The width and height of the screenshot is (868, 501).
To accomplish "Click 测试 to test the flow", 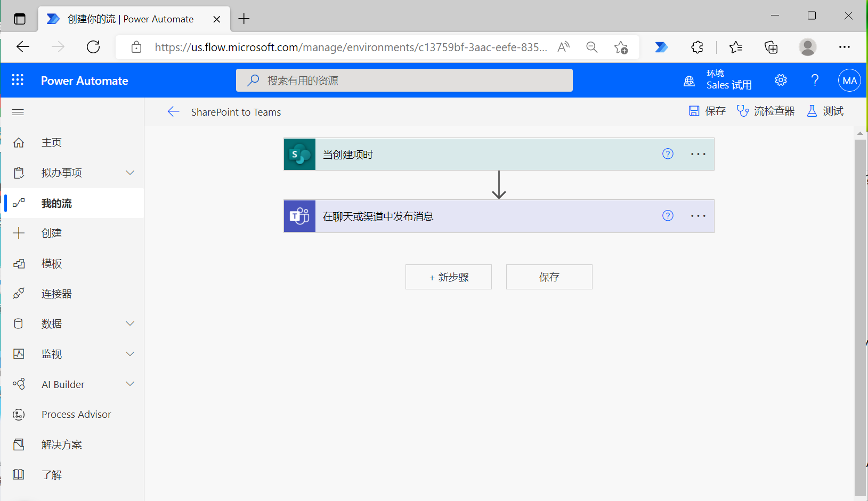I will (x=825, y=111).
